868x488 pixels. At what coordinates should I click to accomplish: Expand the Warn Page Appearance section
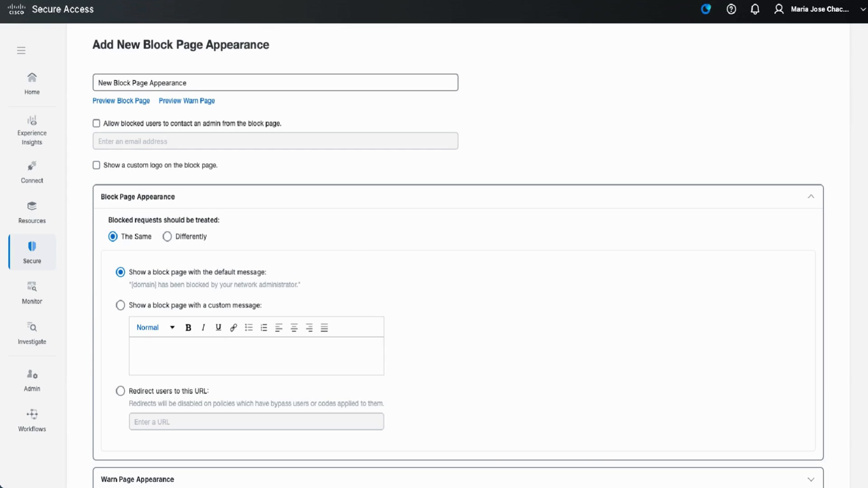811,479
